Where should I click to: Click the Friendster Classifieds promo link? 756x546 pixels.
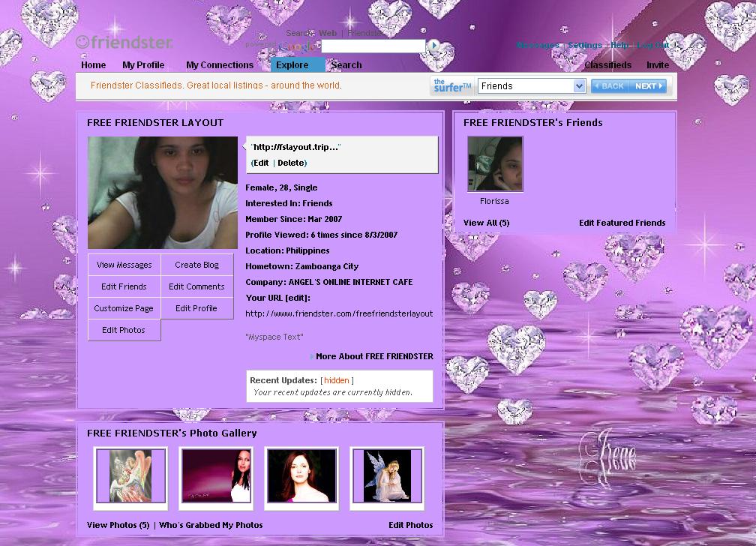tap(216, 85)
